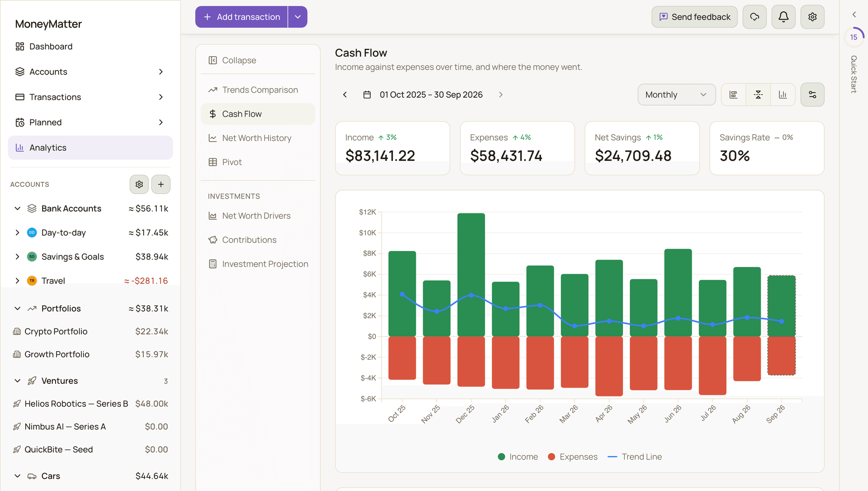Open the Net Worth History report
Image resolution: width=868 pixels, height=491 pixels.
point(258,138)
